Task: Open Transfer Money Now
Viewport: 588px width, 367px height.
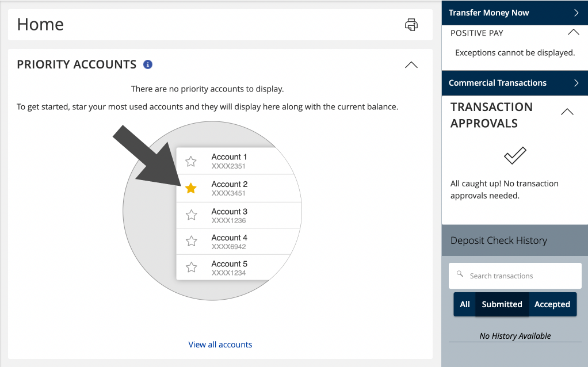Action: click(x=514, y=13)
